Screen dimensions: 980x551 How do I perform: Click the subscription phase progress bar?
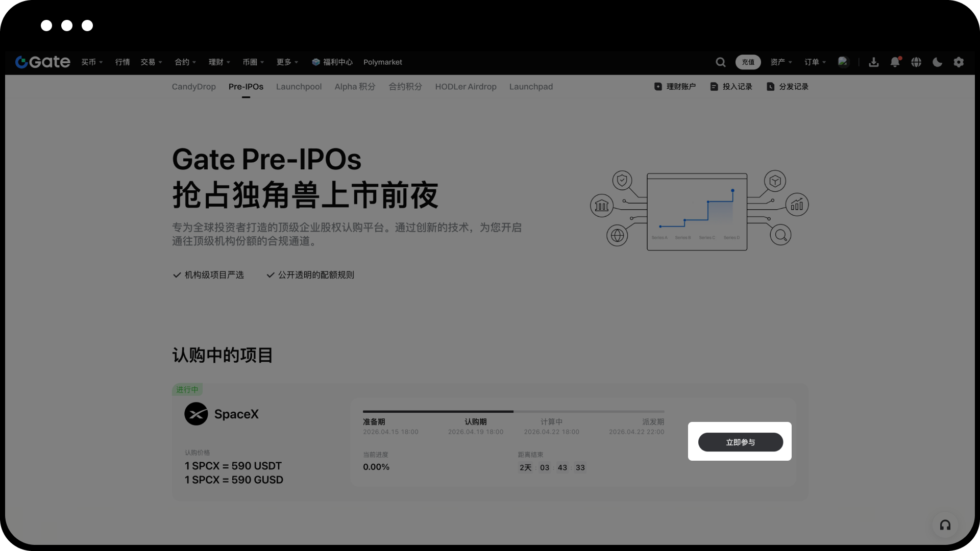point(513,411)
